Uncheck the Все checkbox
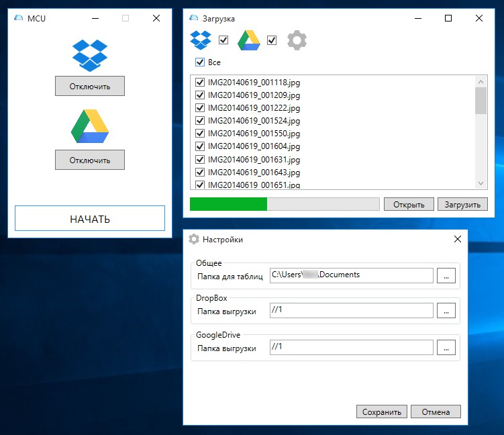The height and width of the screenshot is (435, 504). pyautogui.click(x=200, y=62)
